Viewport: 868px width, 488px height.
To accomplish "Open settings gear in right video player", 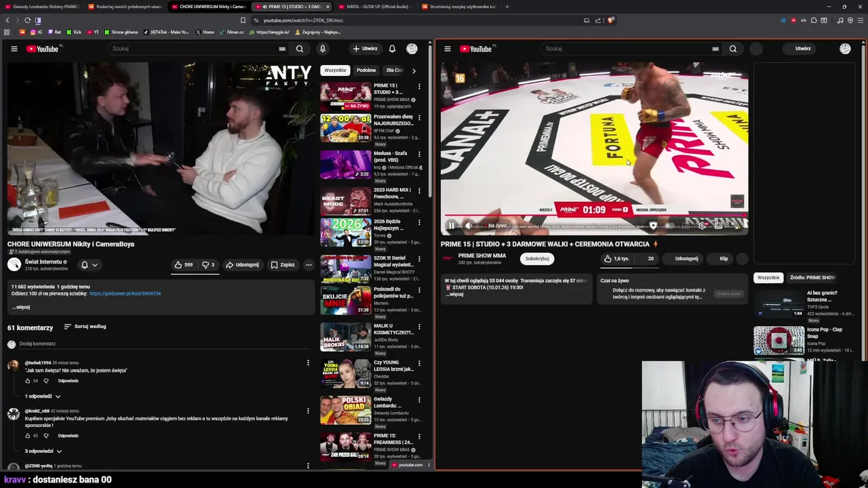I will [702, 226].
